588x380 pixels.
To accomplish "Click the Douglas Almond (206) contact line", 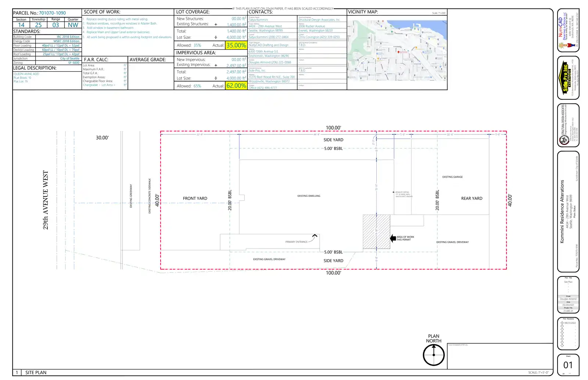I will tap(270, 62).
